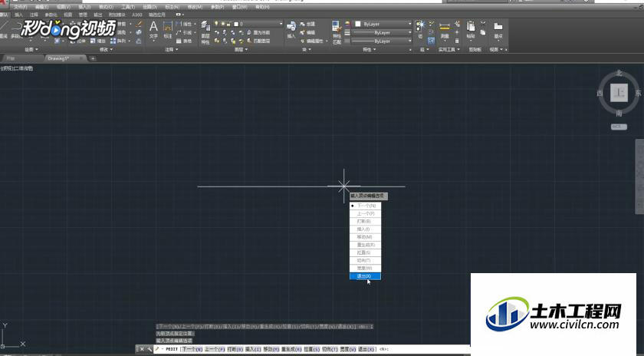Click the 重生成(R) option in command line
The height and width of the screenshot is (356, 644).
(x=291, y=349)
